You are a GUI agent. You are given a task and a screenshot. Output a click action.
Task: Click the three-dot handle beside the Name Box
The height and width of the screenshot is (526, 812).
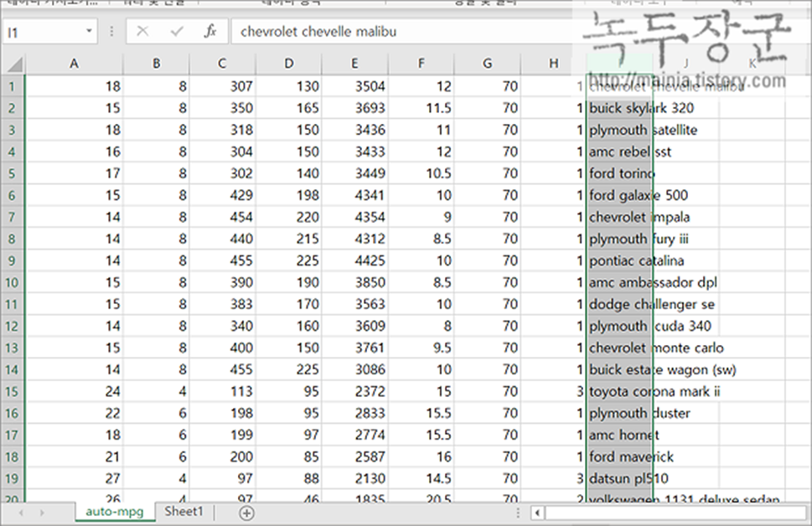[111, 32]
